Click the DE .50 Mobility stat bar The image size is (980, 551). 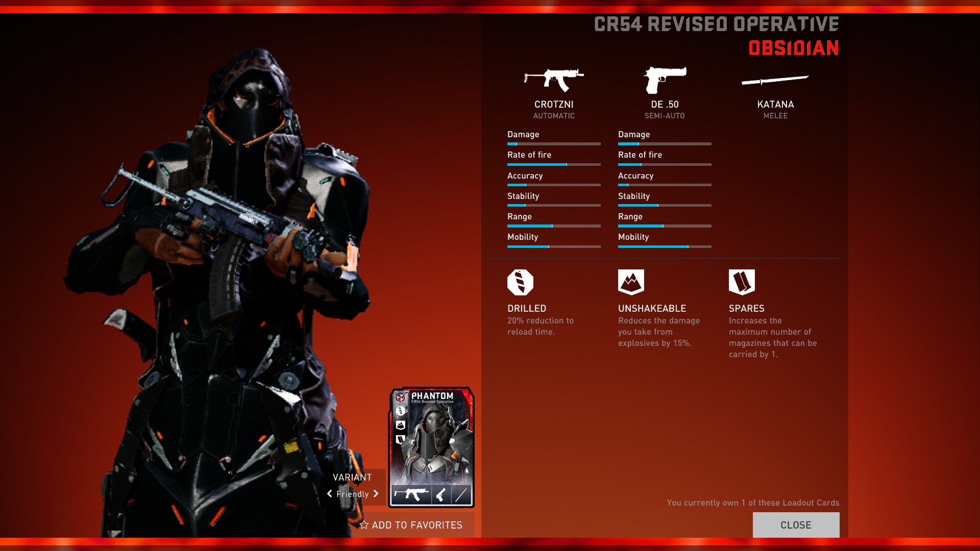[x=664, y=246]
